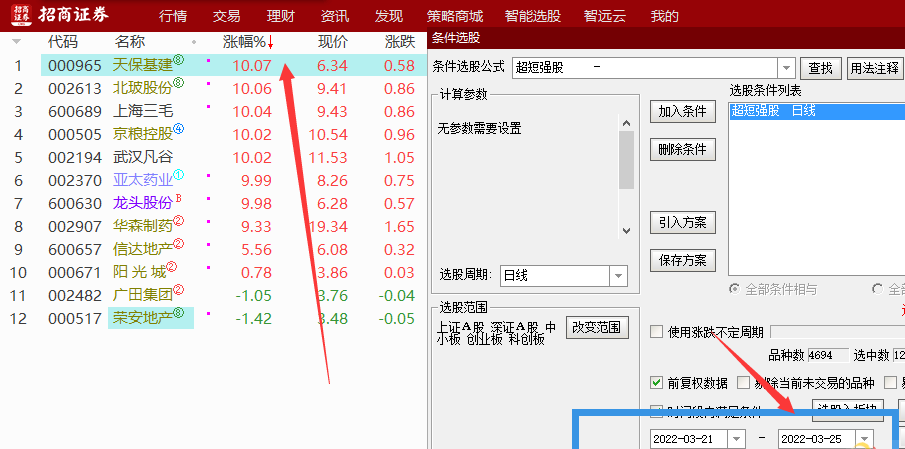This screenshot has width=905, height=449.
Task: Click the 保存方案 button
Action: pos(683,260)
